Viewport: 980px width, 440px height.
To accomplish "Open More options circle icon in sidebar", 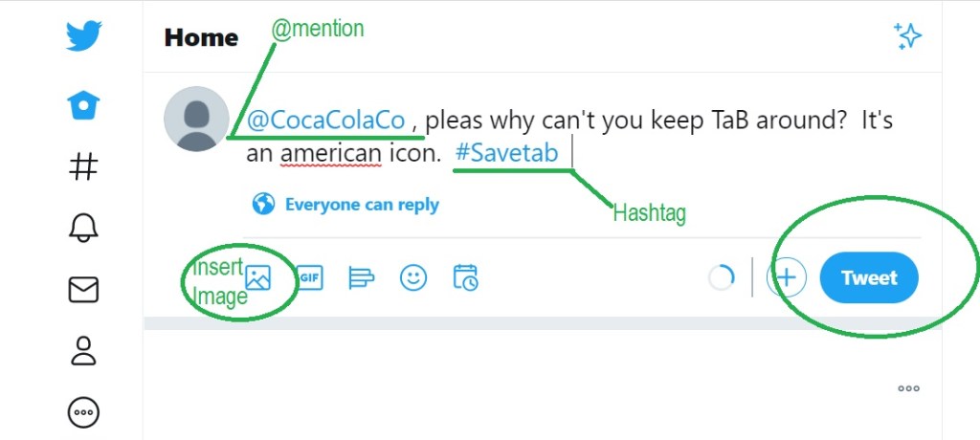I will [x=83, y=412].
